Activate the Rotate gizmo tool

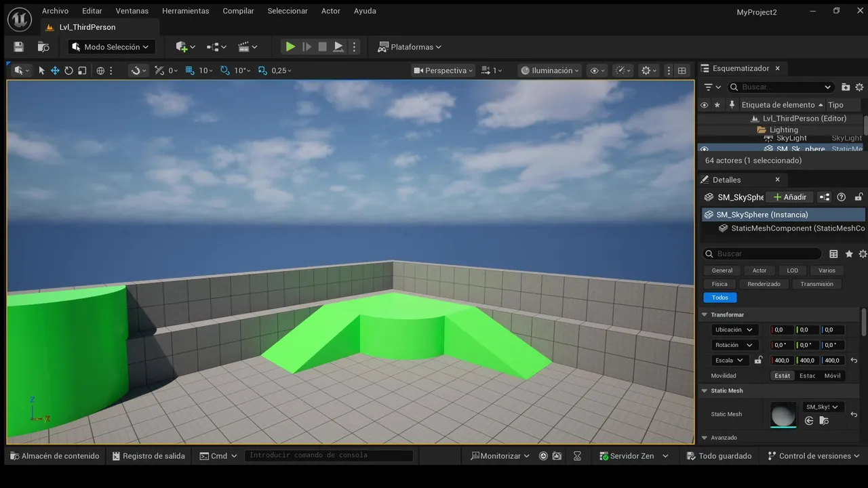pos(68,70)
